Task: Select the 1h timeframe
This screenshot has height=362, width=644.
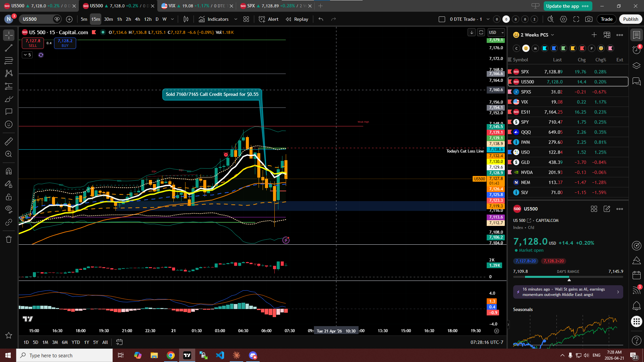Action: coord(119,19)
